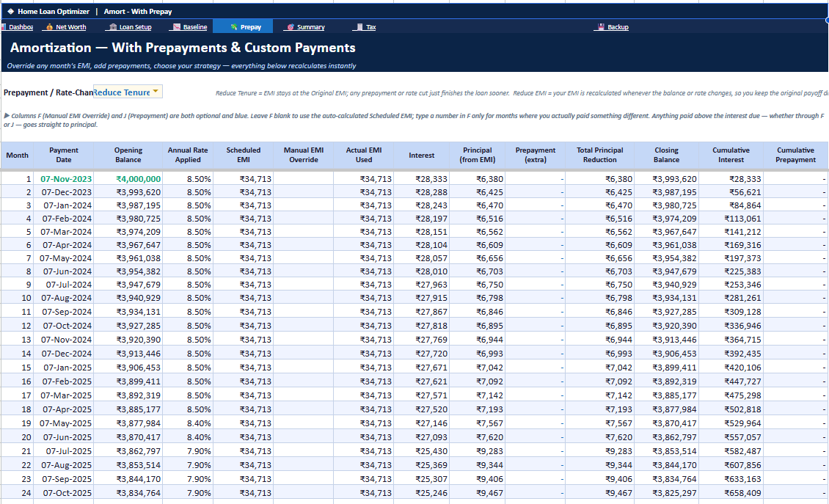Viewport: 829px width, 504px height.
Task: Select the Columns F and J instruction note
Action: coord(414,120)
